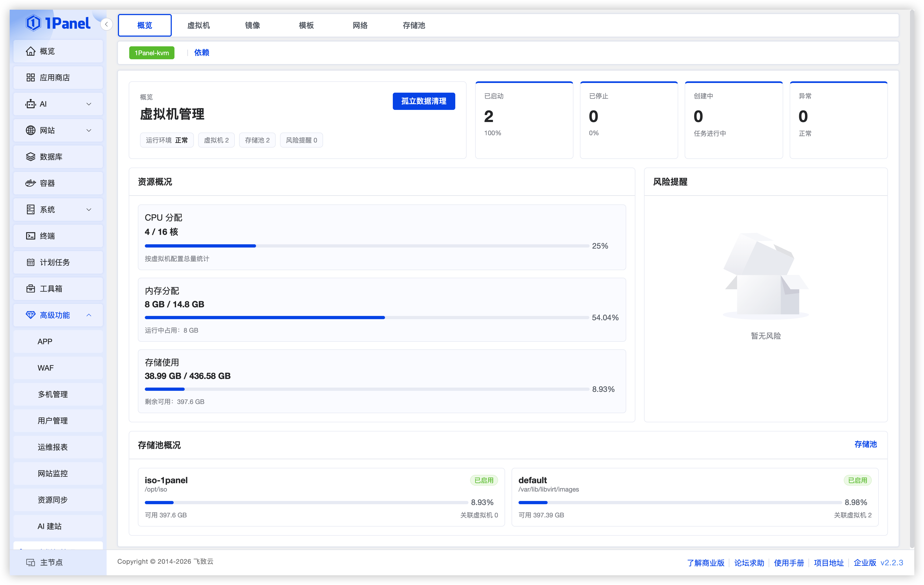Click the 孤立数据清理 button
The height and width of the screenshot is (585, 924).
423,101
